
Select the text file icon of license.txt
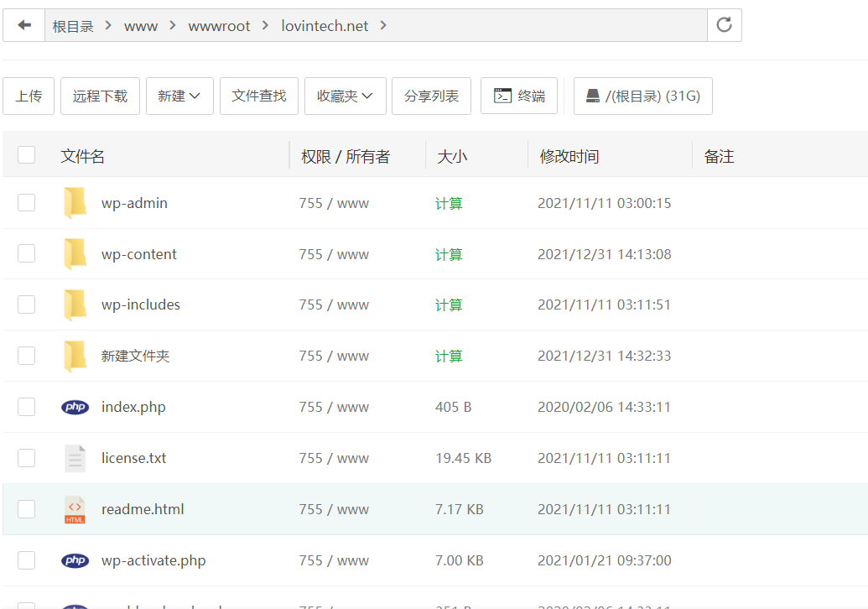tap(75, 458)
